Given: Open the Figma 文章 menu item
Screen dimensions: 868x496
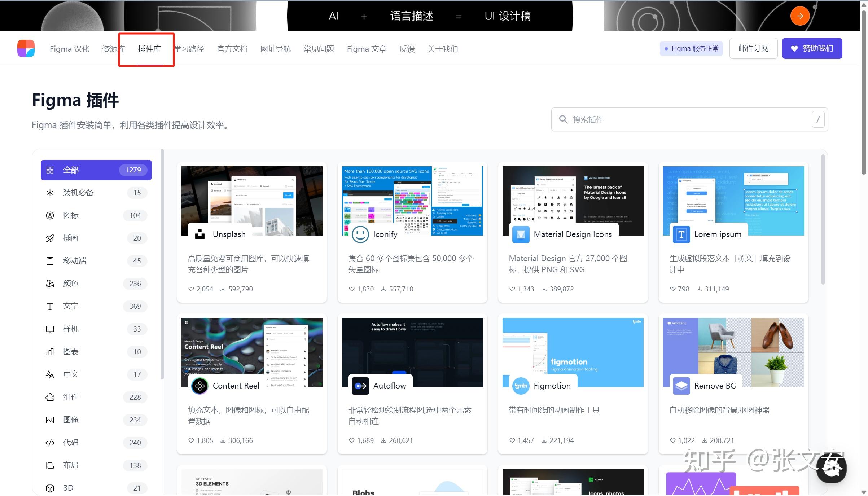Looking at the screenshot, I should tap(366, 49).
